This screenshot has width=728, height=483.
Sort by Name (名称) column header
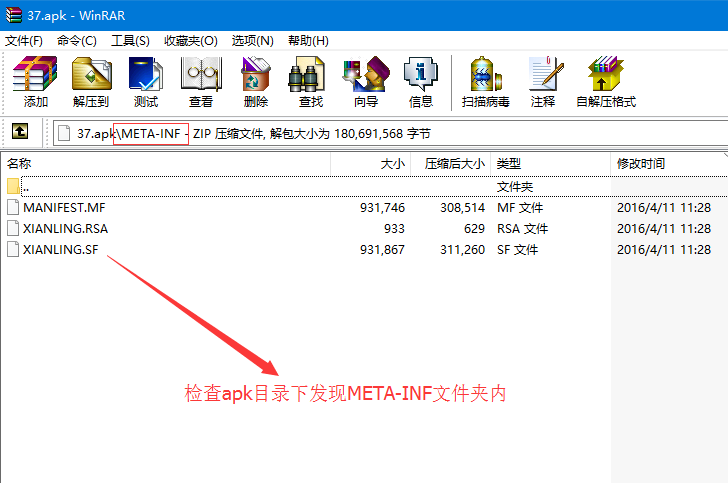166,163
